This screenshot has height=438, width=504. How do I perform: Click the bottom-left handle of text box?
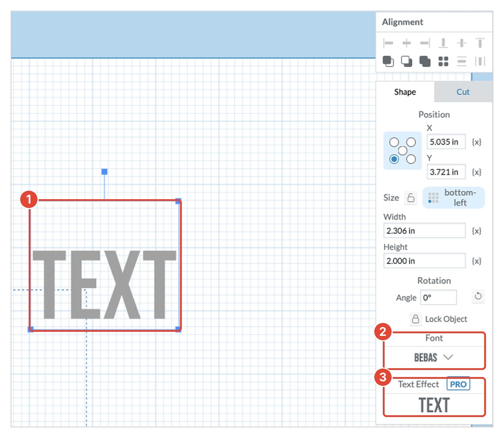pyautogui.click(x=31, y=329)
